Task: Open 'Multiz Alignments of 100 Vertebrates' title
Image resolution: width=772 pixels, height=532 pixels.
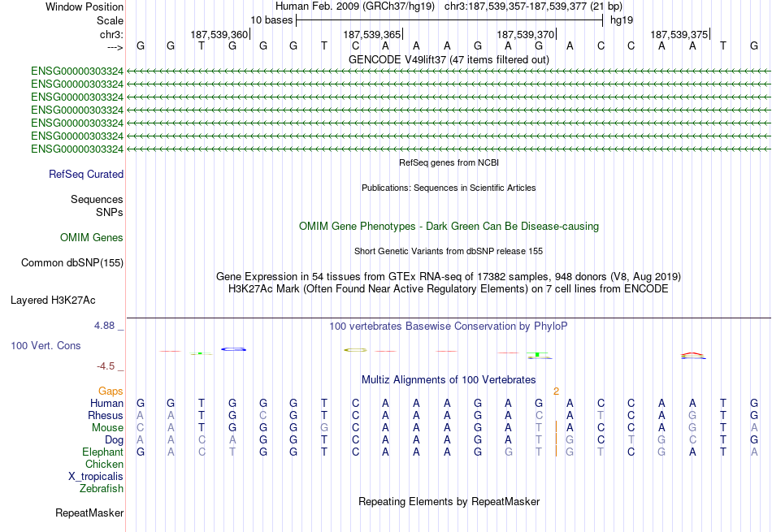Action: point(449,380)
